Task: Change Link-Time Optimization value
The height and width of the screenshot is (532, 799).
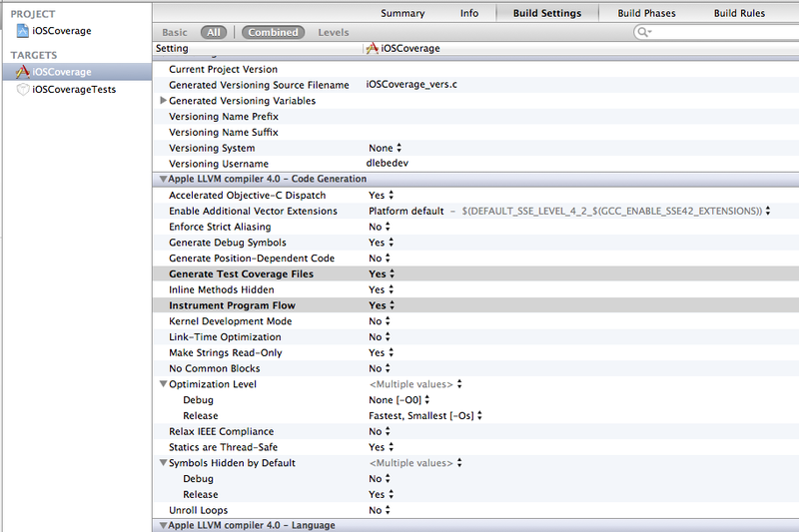Action: [x=380, y=337]
